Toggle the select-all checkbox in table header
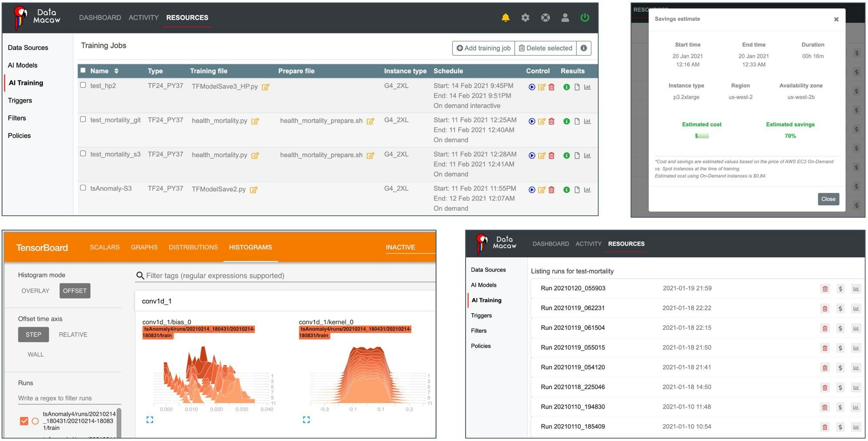Screen dimensions: 868x441 tap(83, 70)
